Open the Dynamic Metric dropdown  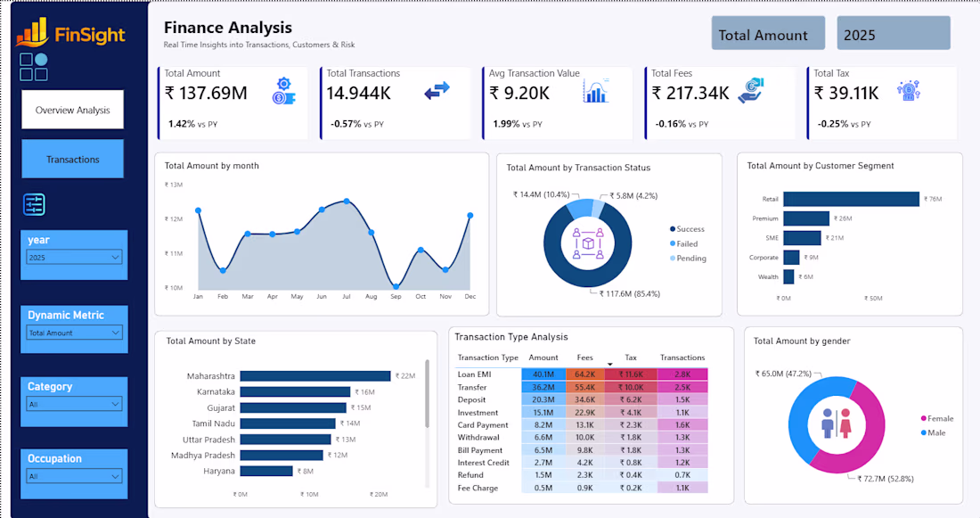74,333
